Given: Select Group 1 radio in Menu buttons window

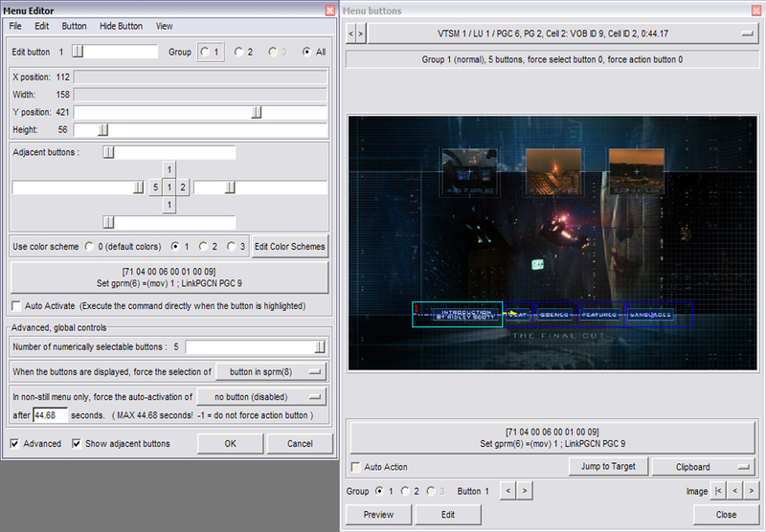Looking at the screenshot, I should click(x=379, y=491).
